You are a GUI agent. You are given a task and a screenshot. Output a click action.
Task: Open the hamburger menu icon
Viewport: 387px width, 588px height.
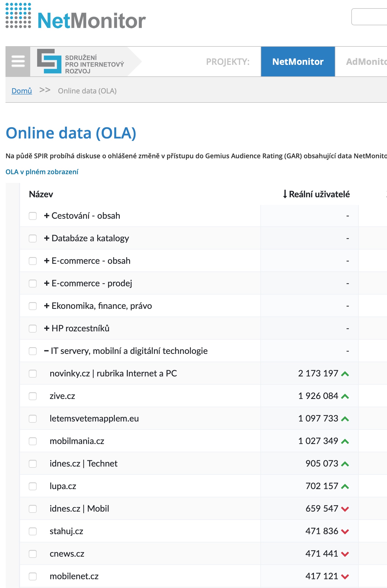[x=18, y=61]
